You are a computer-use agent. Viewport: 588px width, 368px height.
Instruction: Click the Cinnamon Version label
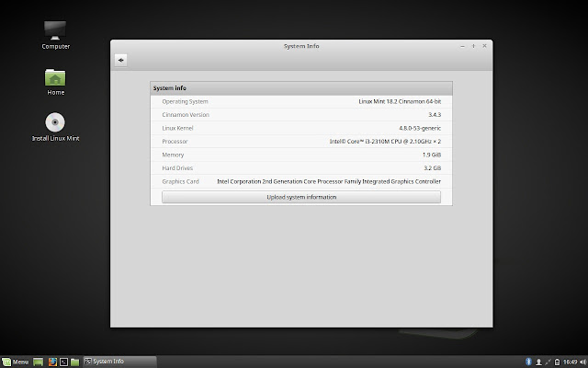tap(186, 115)
